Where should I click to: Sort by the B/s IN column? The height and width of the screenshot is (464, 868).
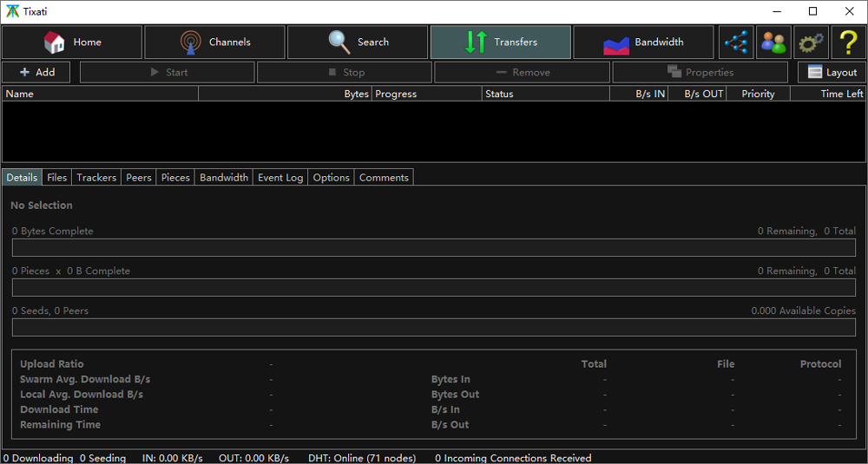coord(639,94)
